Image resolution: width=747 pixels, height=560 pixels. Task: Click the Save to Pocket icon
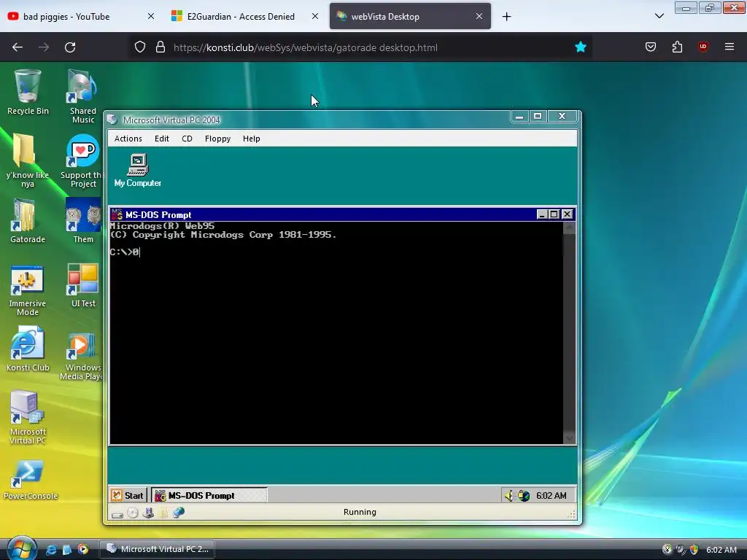coord(651,47)
